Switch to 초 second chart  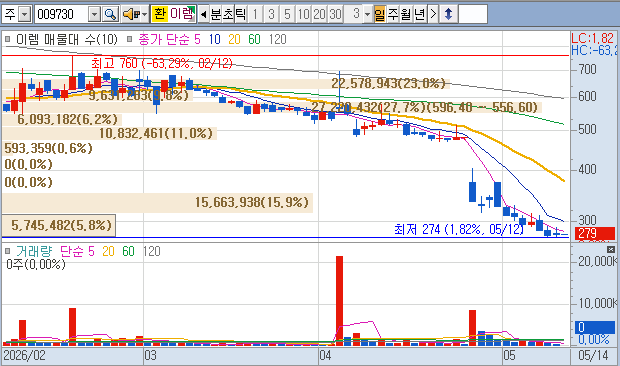[x=228, y=15]
